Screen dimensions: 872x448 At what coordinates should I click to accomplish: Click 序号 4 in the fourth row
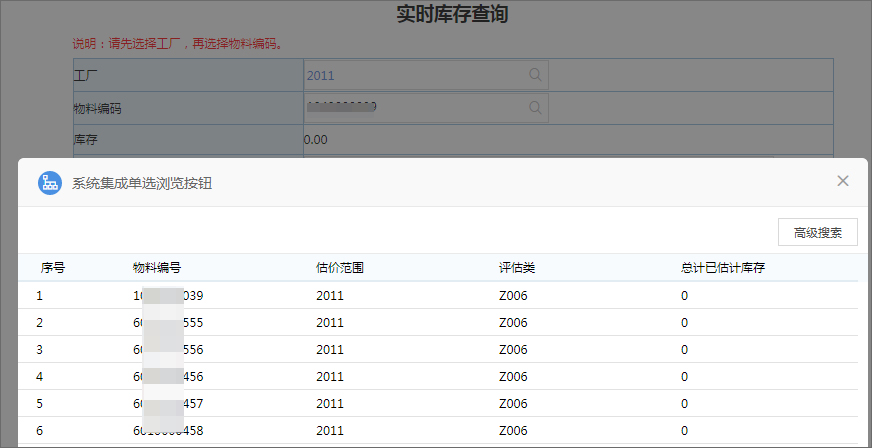39,377
